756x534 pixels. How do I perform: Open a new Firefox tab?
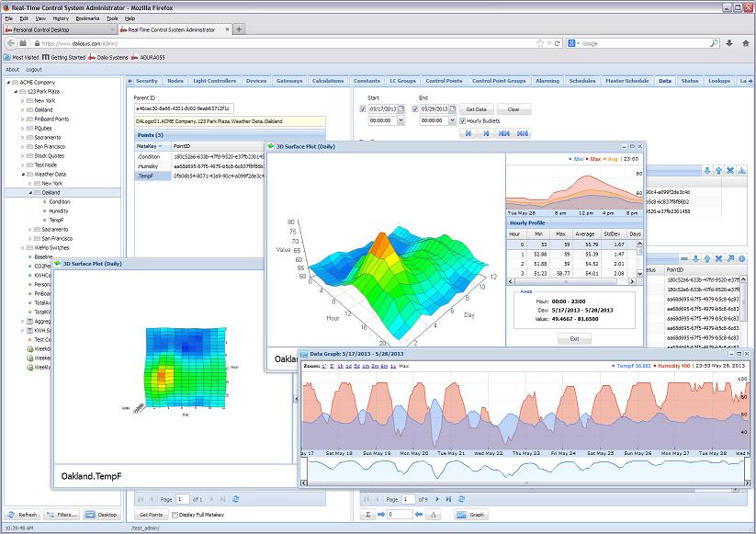(x=239, y=29)
